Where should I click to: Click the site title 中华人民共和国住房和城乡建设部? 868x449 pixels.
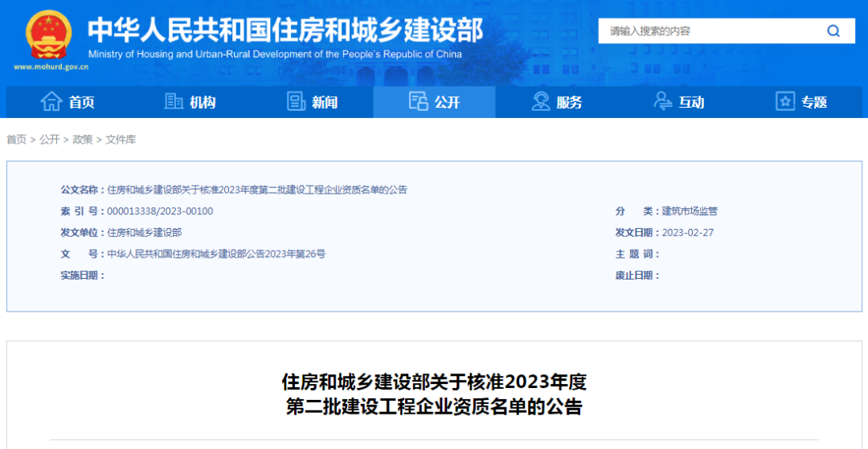[x=285, y=31]
